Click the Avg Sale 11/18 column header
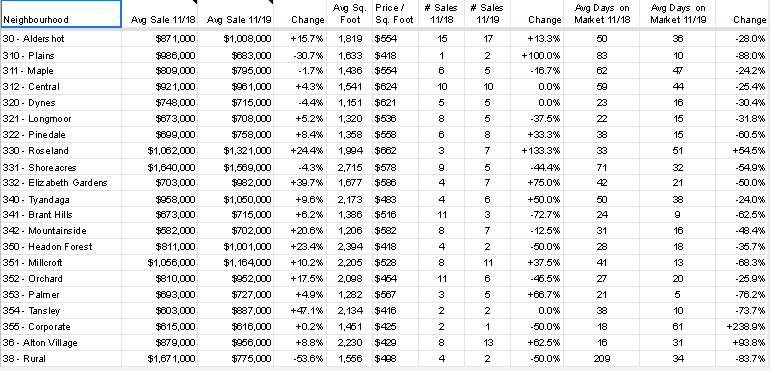The height and width of the screenshot is (371, 771). click(x=159, y=14)
